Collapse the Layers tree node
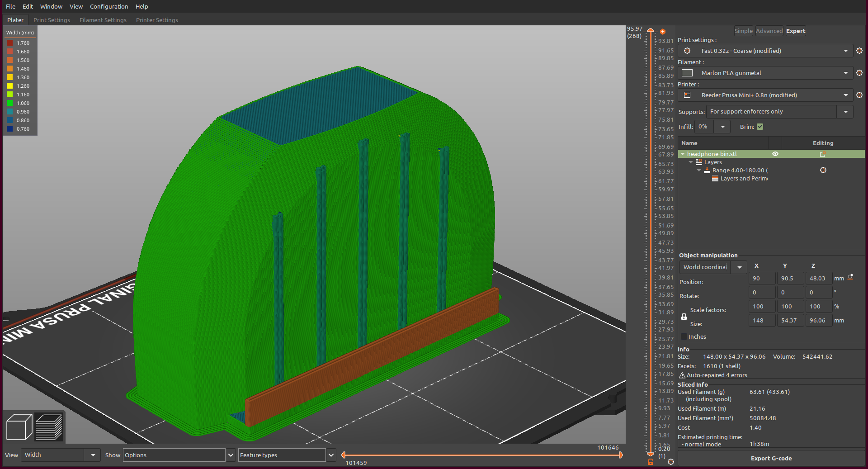Viewport: 868px width, 469px height. [x=691, y=162]
